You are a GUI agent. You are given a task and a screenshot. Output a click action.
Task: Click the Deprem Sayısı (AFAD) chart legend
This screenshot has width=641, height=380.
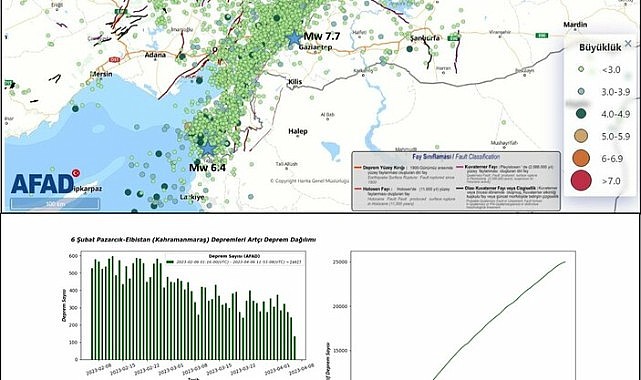click(x=234, y=259)
